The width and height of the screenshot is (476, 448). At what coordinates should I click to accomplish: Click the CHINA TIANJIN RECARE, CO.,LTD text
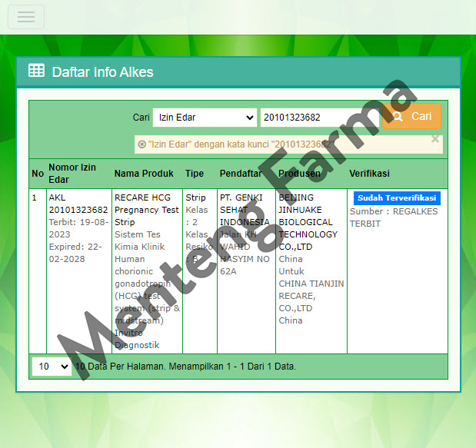[311, 296]
